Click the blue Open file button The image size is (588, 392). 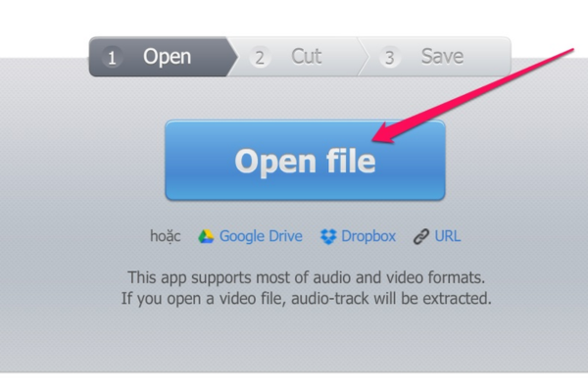click(x=305, y=160)
